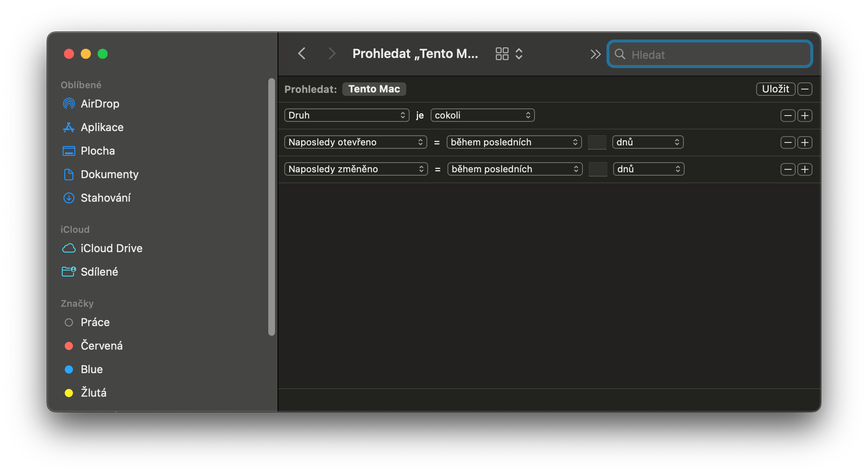868x474 pixels.
Task: Open the Druh attribute dropdown
Action: pos(347,115)
